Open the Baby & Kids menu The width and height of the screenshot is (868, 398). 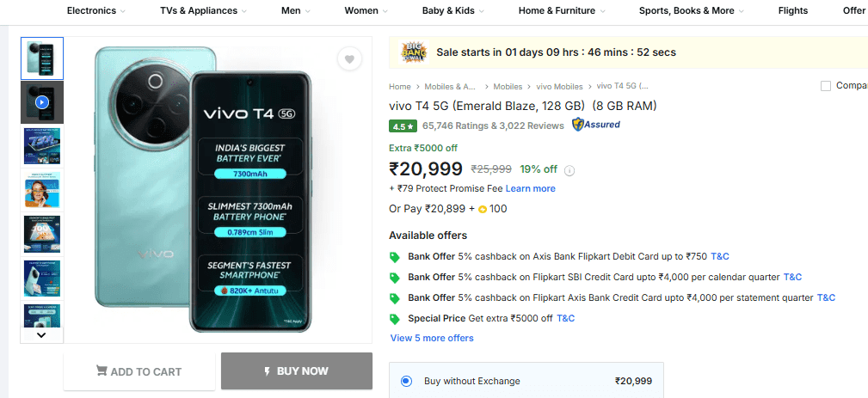(x=452, y=10)
